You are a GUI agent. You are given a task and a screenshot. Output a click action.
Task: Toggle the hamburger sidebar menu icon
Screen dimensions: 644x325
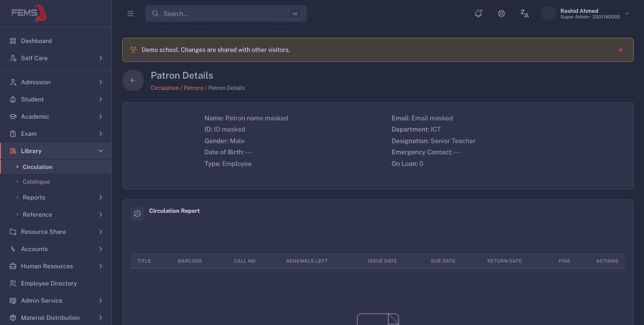point(130,14)
